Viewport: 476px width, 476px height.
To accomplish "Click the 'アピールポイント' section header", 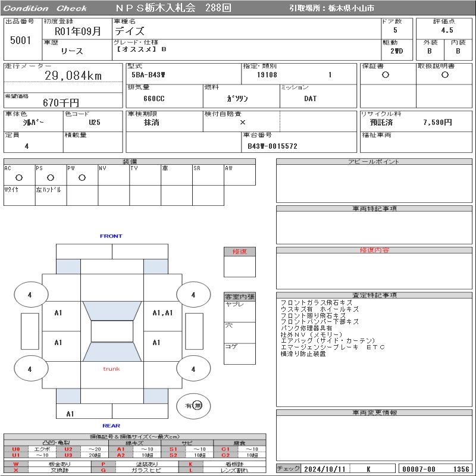I will [x=374, y=161].
